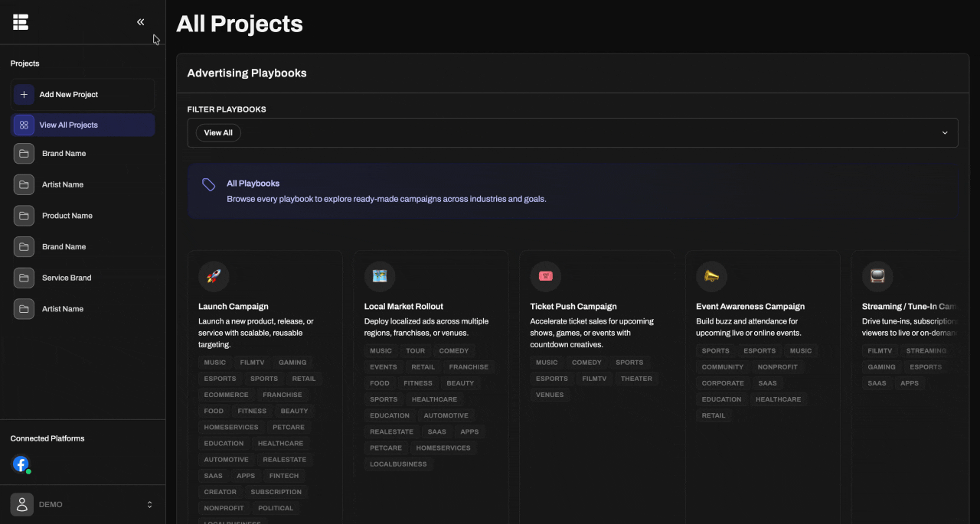This screenshot has height=524, width=980.
Task: Click the PETCARE tag on Launch Campaign
Action: (289, 428)
